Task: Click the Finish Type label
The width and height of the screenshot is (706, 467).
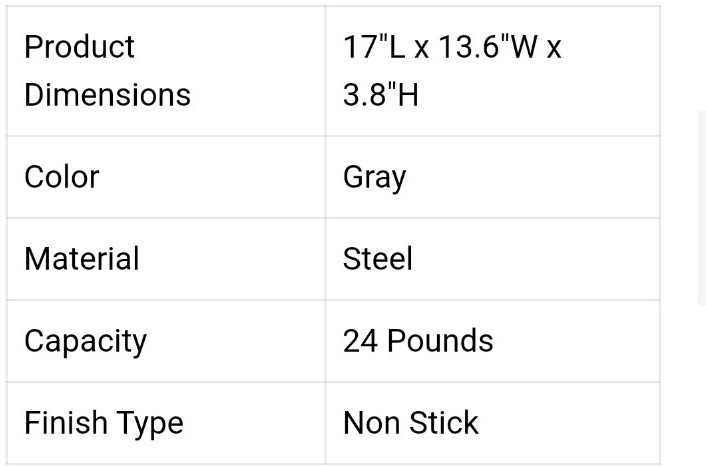Action: (x=104, y=423)
